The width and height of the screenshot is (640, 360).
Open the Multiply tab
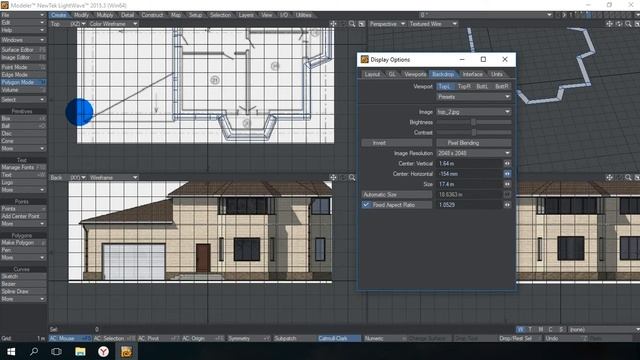pyautogui.click(x=105, y=15)
